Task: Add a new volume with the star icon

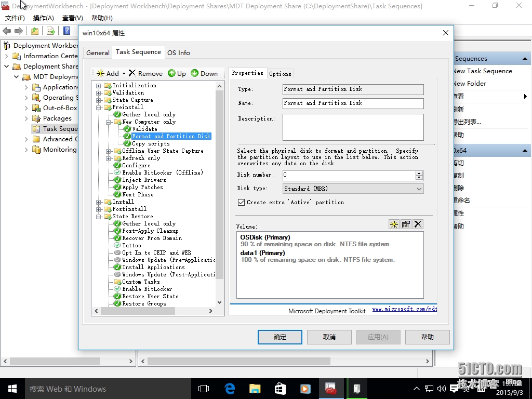Action: [x=394, y=224]
